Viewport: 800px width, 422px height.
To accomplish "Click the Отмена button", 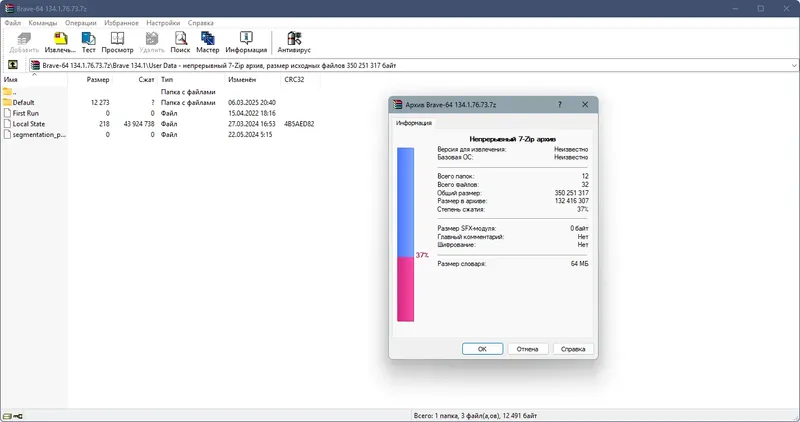I will pos(528,349).
